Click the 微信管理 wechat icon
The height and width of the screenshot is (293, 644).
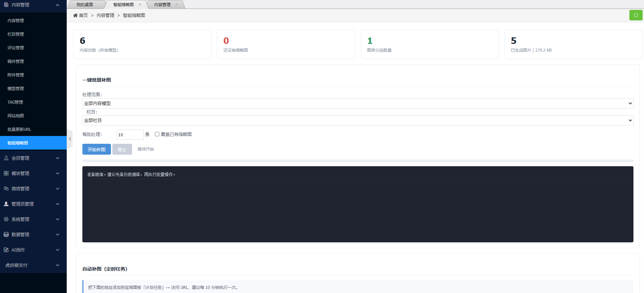point(6,189)
